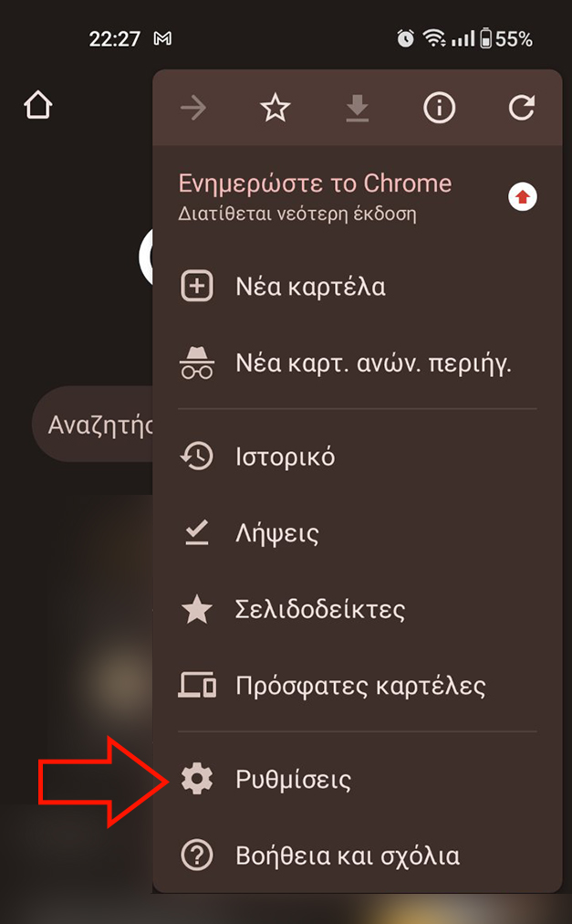The width and height of the screenshot is (572, 924).
Task: Open Βοήθεια και σχόλια entry
Action: 358,856
